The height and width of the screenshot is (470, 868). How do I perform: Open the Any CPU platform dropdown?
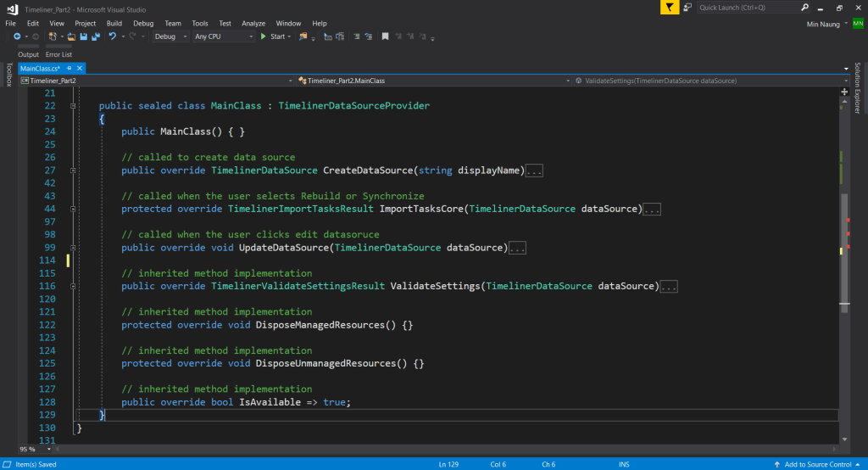[x=223, y=36]
